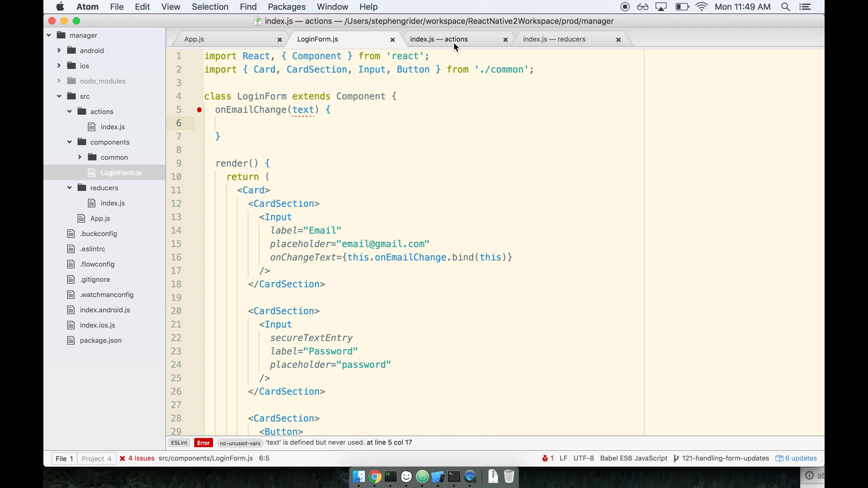Expand the node_modules folder

pyautogui.click(x=59, y=81)
